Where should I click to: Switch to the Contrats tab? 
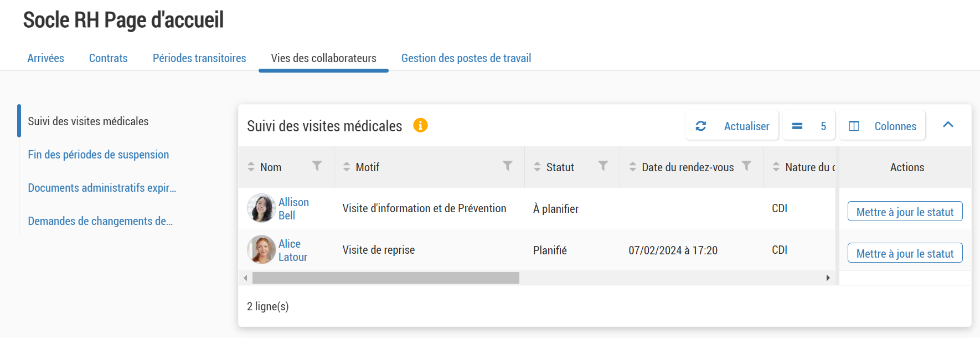click(108, 58)
